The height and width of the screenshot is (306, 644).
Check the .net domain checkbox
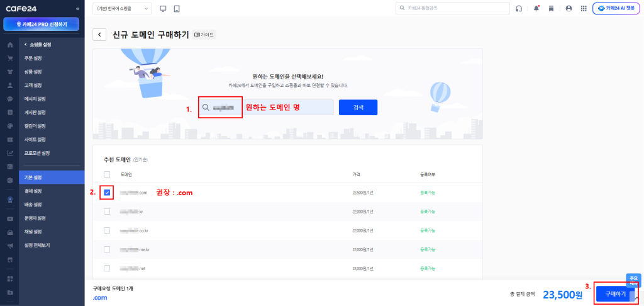click(x=107, y=268)
